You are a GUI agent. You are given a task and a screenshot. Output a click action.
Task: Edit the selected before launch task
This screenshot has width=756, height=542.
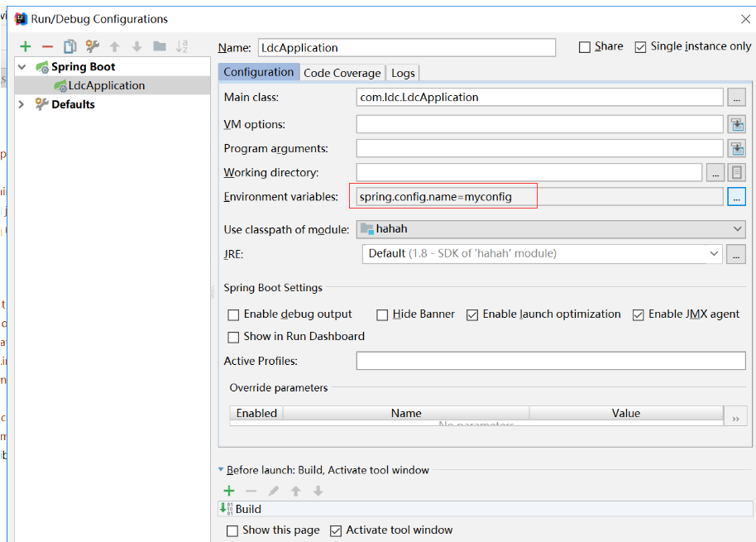pyautogui.click(x=274, y=491)
